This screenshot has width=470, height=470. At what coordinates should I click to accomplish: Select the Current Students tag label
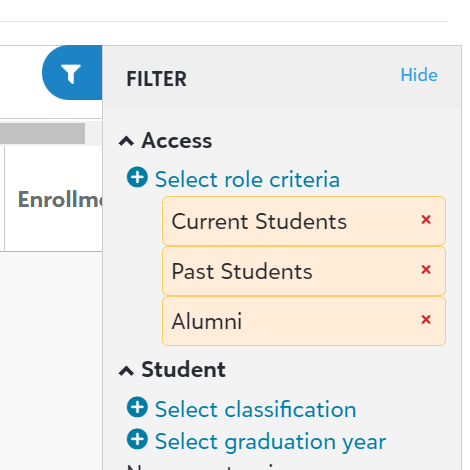[x=259, y=221]
